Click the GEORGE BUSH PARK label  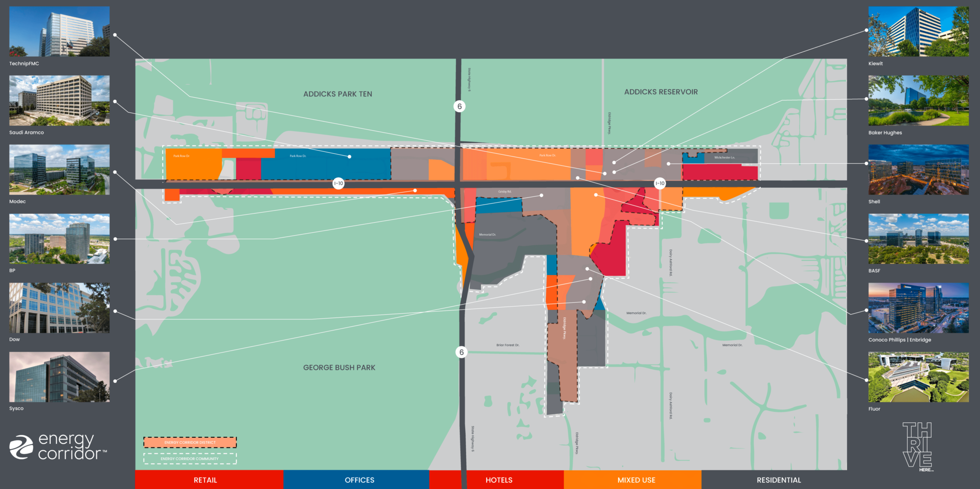coord(339,367)
